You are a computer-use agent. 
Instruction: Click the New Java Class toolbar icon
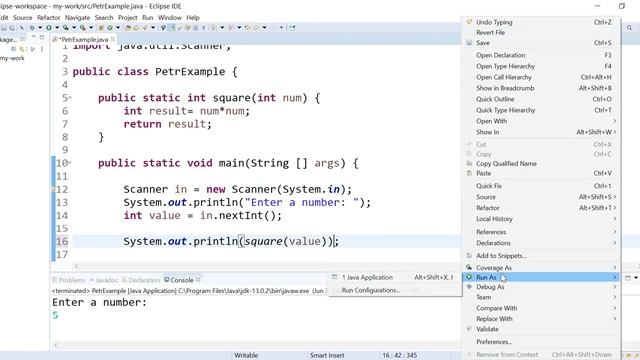[x=109, y=28]
